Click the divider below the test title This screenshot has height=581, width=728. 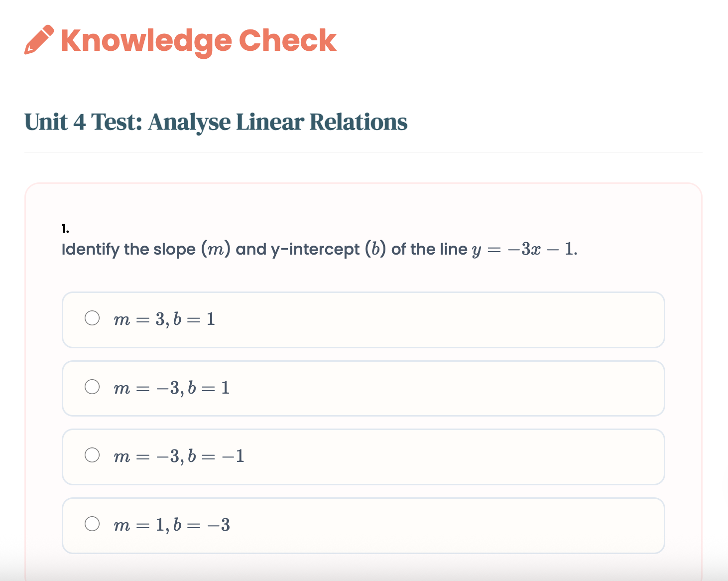pos(364,152)
